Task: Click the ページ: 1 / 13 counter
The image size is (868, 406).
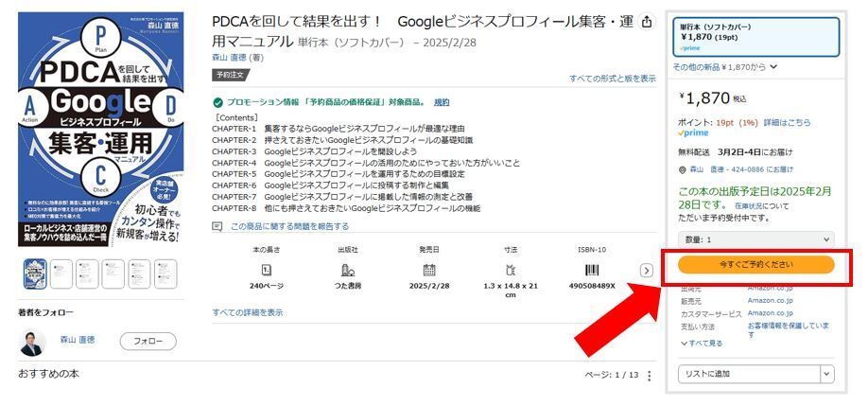Action: [611, 375]
